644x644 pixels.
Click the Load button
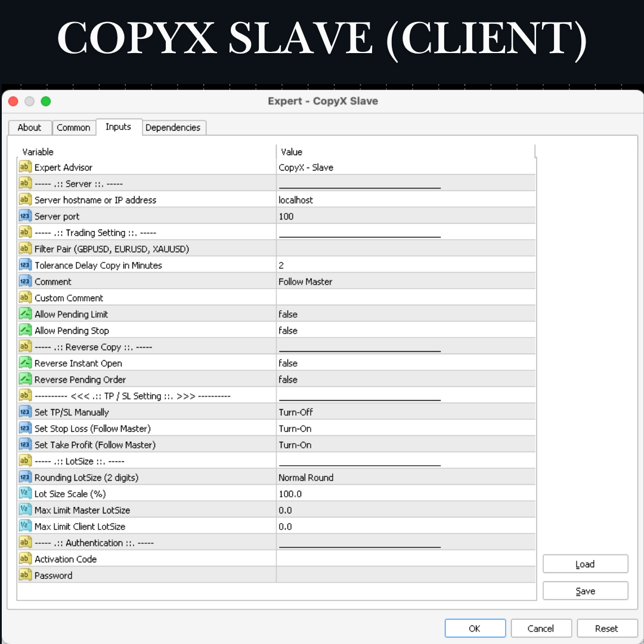pyautogui.click(x=585, y=564)
